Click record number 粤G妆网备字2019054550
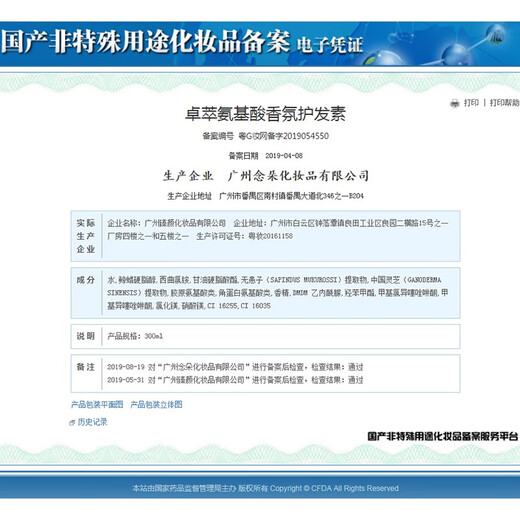Image resolution: width=520 pixels, height=520 pixels. click(x=284, y=136)
